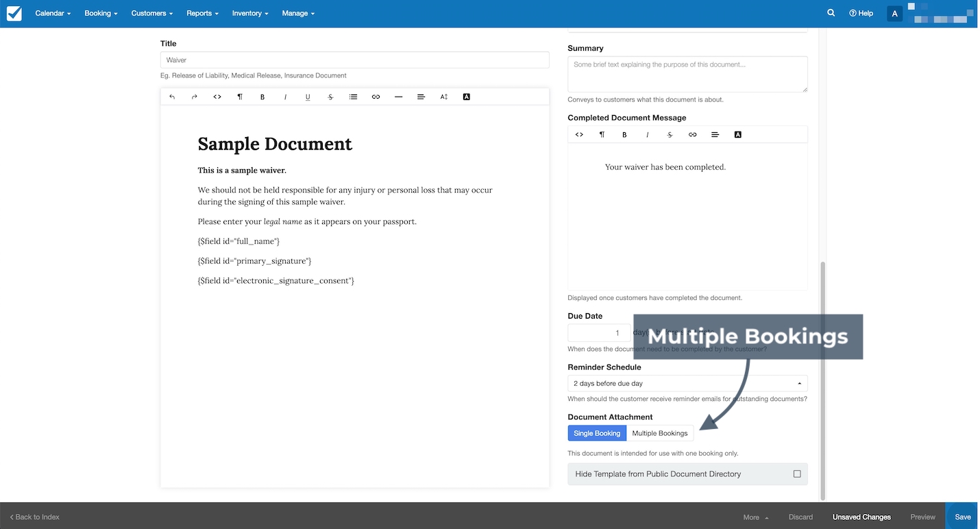The height and width of the screenshot is (529, 980).
Task: Open the Reminder Schedule dropdown
Action: click(x=687, y=383)
